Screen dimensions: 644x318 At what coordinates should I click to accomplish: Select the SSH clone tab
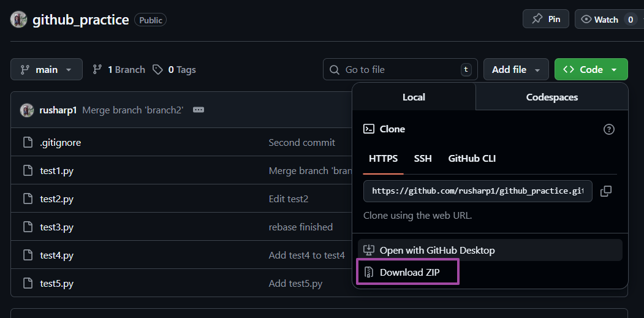pos(423,159)
